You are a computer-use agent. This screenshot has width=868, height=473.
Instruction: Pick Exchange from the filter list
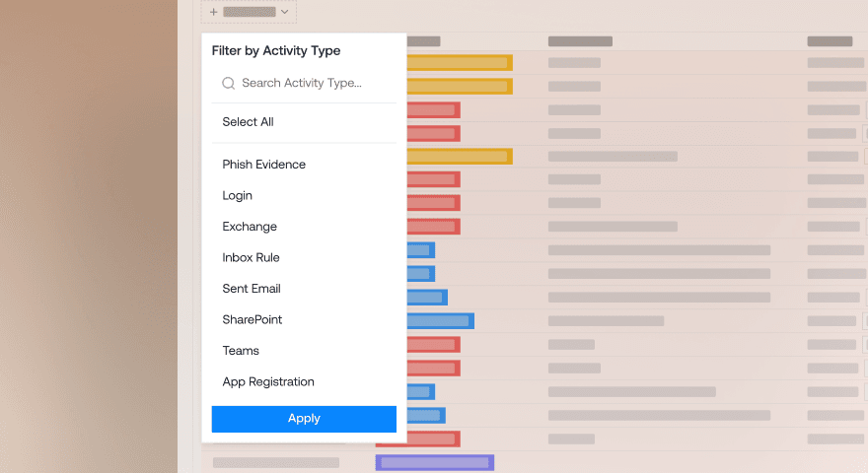pyautogui.click(x=250, y=227)
